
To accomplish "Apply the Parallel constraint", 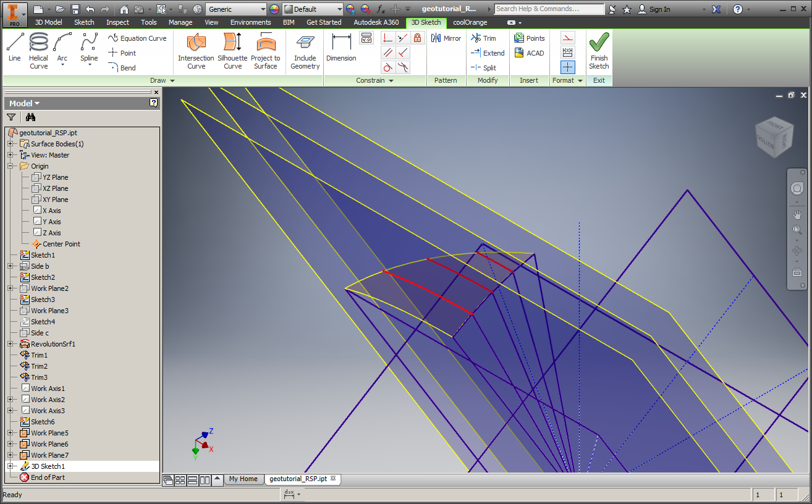I will 388,53.
